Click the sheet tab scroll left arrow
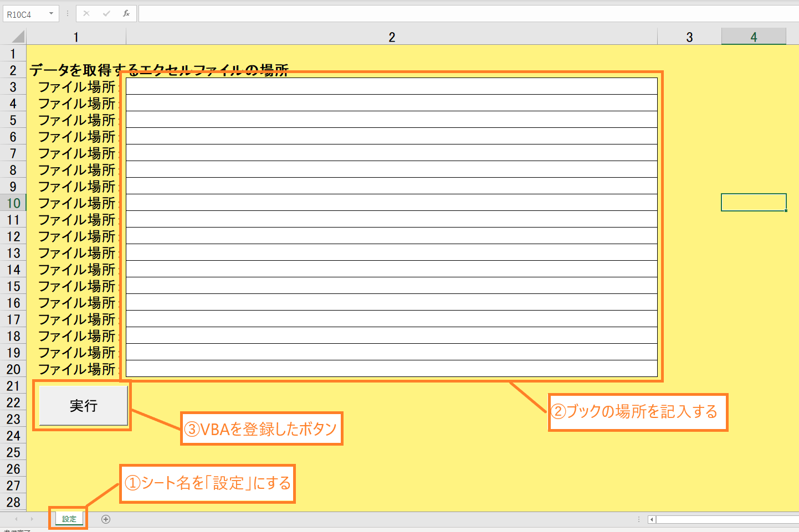This screenshot has height=532, width=799. pos(16,519)
